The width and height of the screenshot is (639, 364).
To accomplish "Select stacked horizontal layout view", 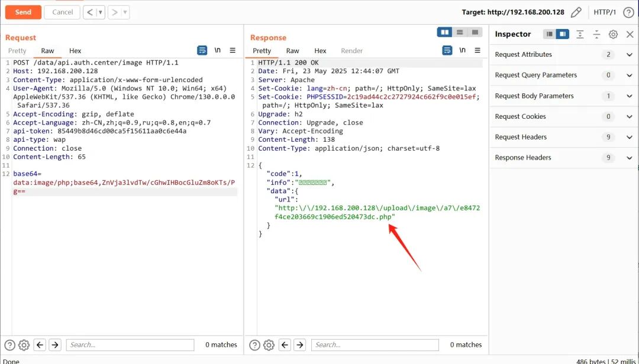I will [x=460, y=32].
